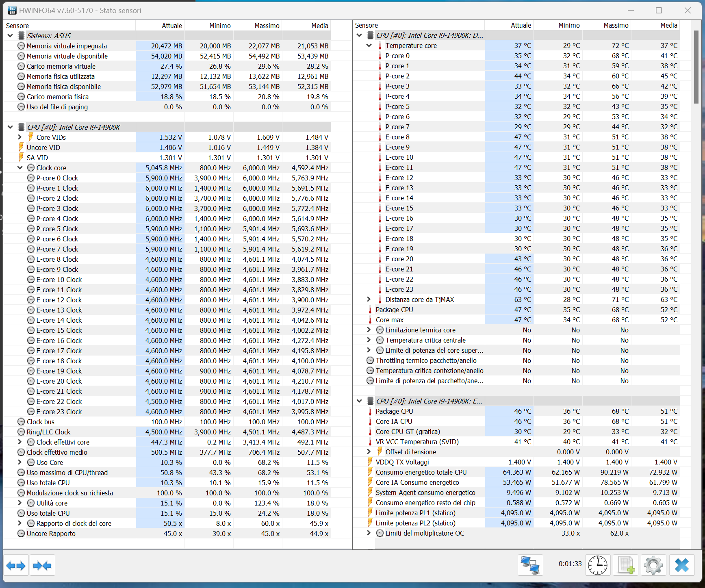Collapse the left CPU [#0]: Intel Core i9-14900K group
This screenshot has height=588, width=705.
[x=10, y=127]
